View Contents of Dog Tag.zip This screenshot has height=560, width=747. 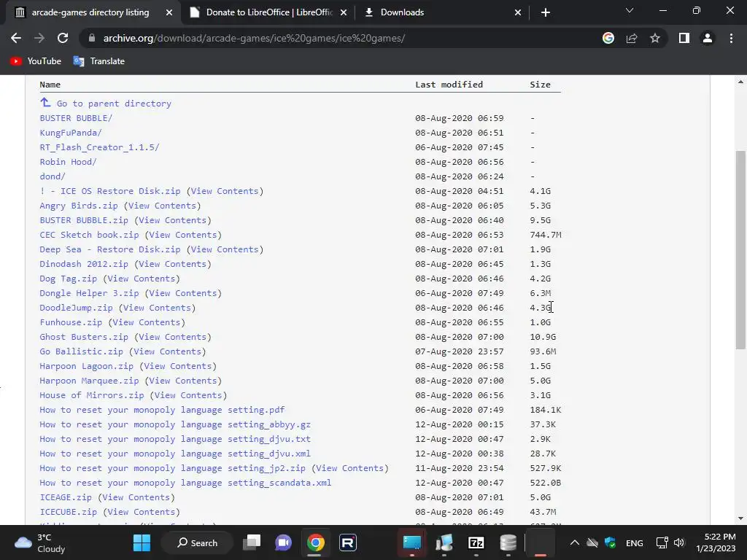(142, 279)
